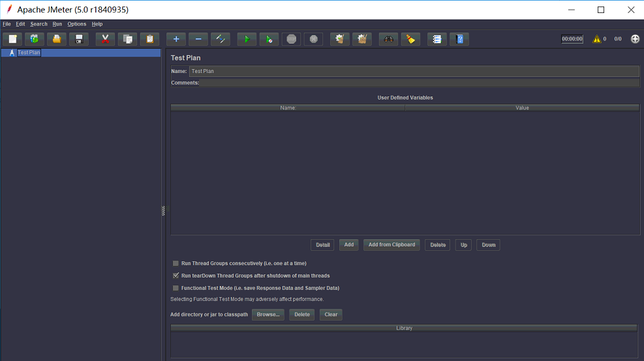Open the Help menu
This screenshot has height=361, width=644.
coord(97,24)
